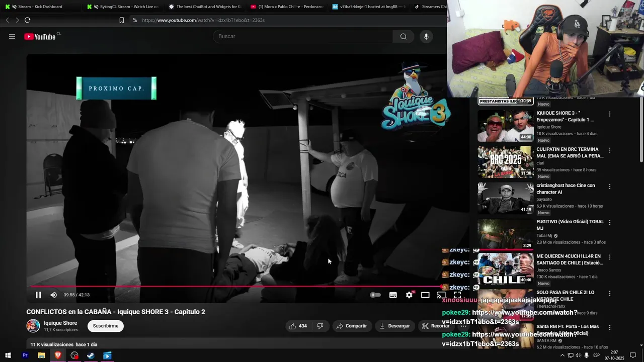The width and height of the screenshot is (644, 362).
Task: Go forward with the browser forward arrow
Action: click(x=17, y=20)
